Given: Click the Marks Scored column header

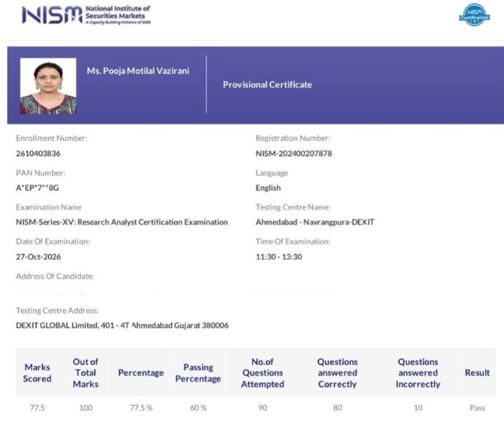Looking at the screenshot, I should pyautogui.click(x=37, y=373).
